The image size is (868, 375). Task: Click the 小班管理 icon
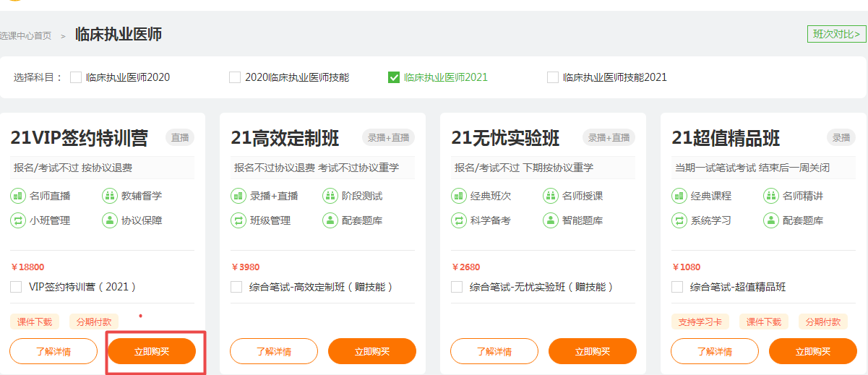(x=18, y=220)
